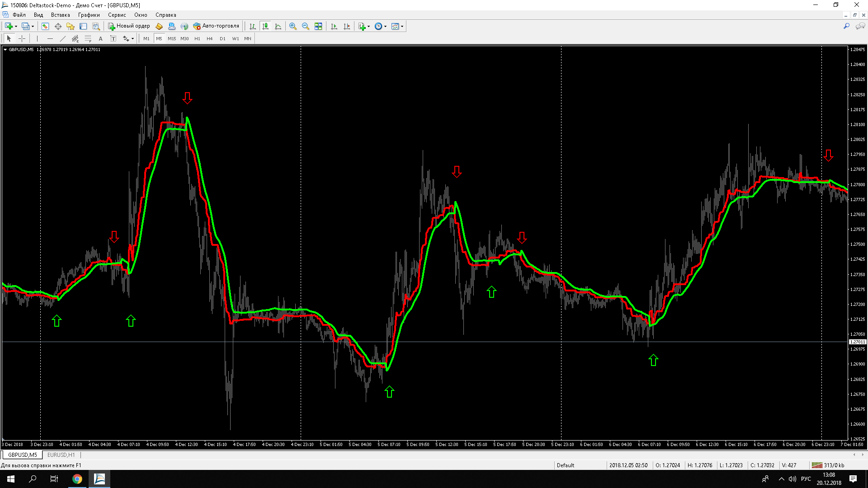Open the Data Window crosshair-target icon
This screenshot has width=868, height=488.
[58, 26]
